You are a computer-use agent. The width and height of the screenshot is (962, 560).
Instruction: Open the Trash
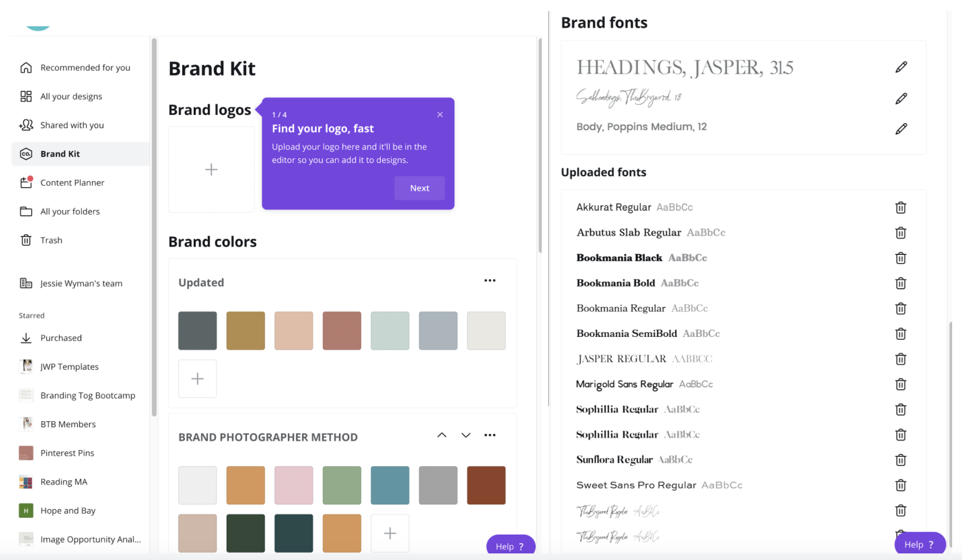pyautogui.click(x=80, y=240)
